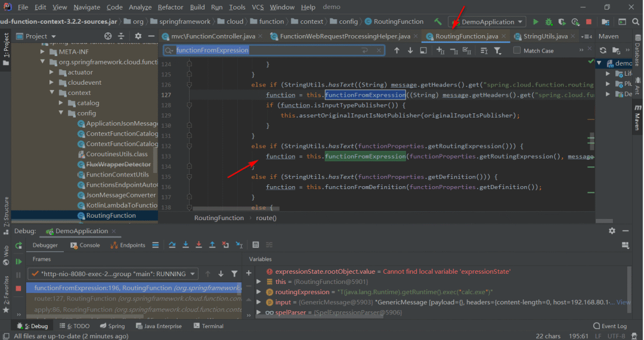Locate the open file in Project tree
Screen dimensions: 644x340
click(x=108, y=36)
